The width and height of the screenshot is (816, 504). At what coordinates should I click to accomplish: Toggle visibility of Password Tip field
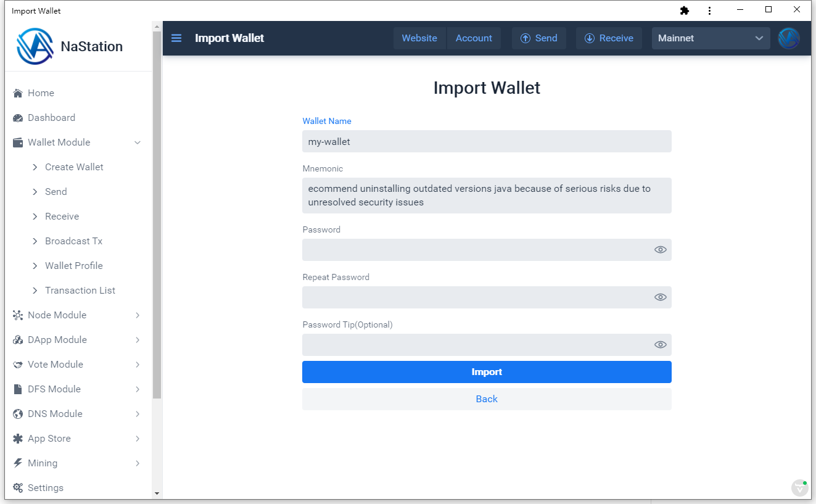click(660, 345)
